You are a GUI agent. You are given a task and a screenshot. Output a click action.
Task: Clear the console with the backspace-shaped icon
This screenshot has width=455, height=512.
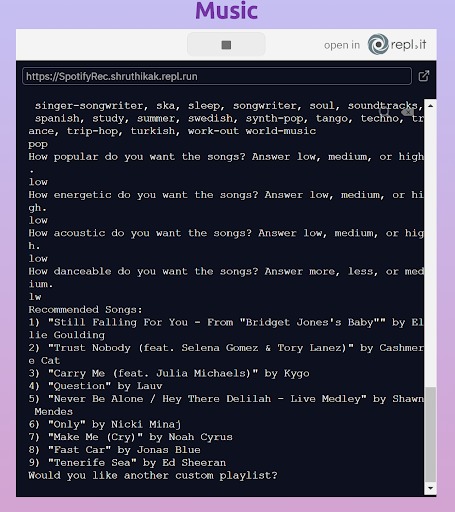tap(407, 112)
